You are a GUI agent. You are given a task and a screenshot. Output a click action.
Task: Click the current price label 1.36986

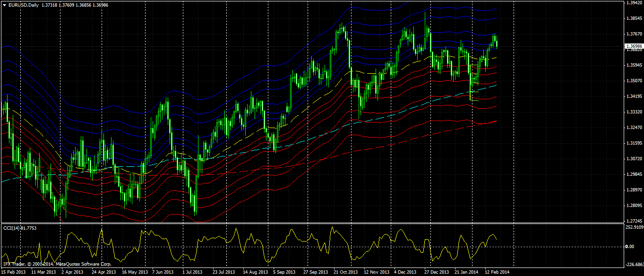click(634, 46)
